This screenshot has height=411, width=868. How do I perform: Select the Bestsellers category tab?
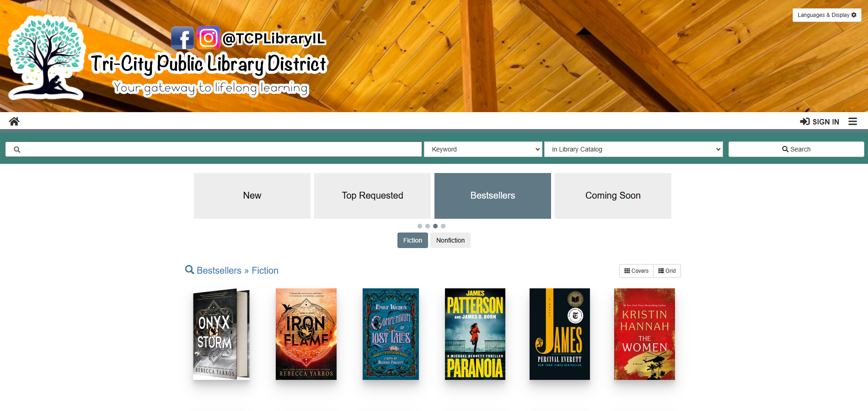pos(493,196)
